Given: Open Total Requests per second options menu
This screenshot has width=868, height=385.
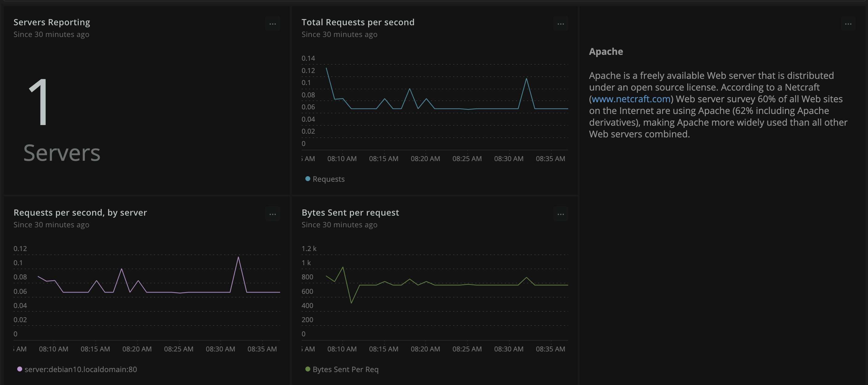Looking at the screenshot, I should (x=561, y=24).
